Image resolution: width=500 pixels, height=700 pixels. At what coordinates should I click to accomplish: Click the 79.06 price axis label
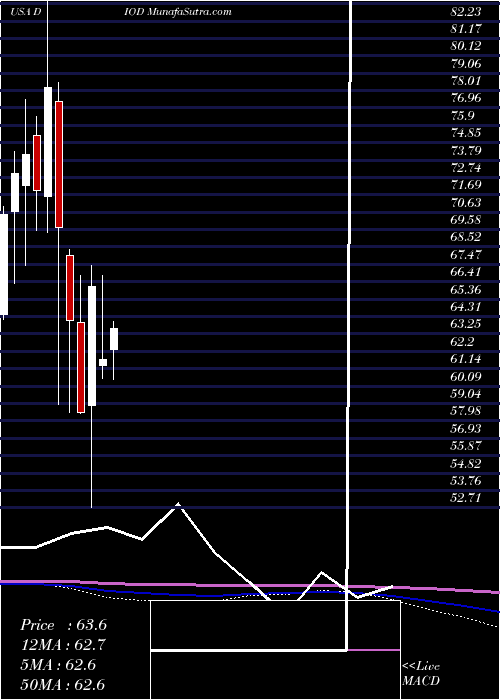465,64
